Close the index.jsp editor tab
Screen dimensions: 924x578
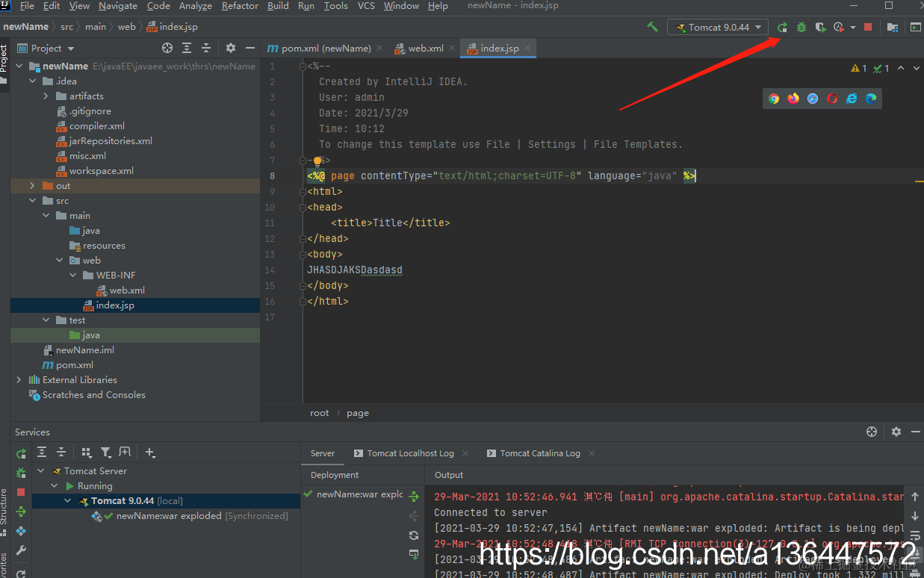click(528, 48)
